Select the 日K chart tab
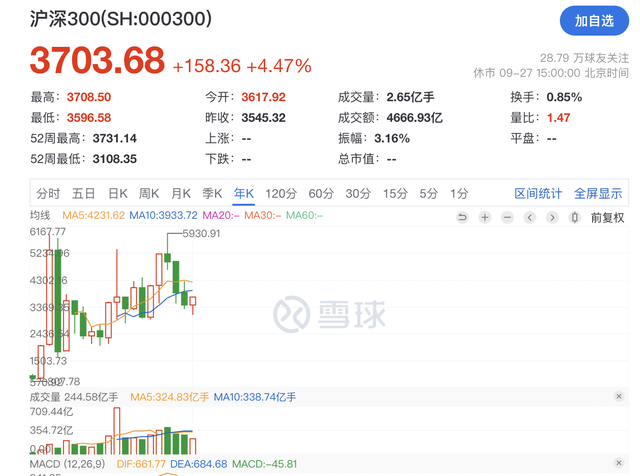This screenshot has height=476, width=640. pos(118,194)
